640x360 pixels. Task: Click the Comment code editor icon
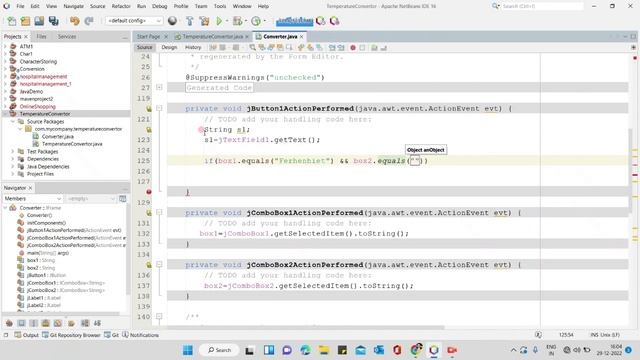coord(374,48)
